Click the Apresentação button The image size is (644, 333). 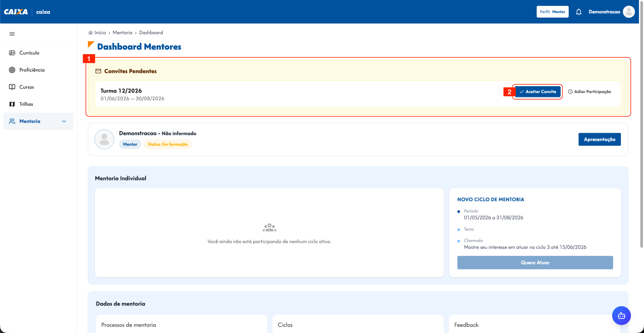point(599,139)
